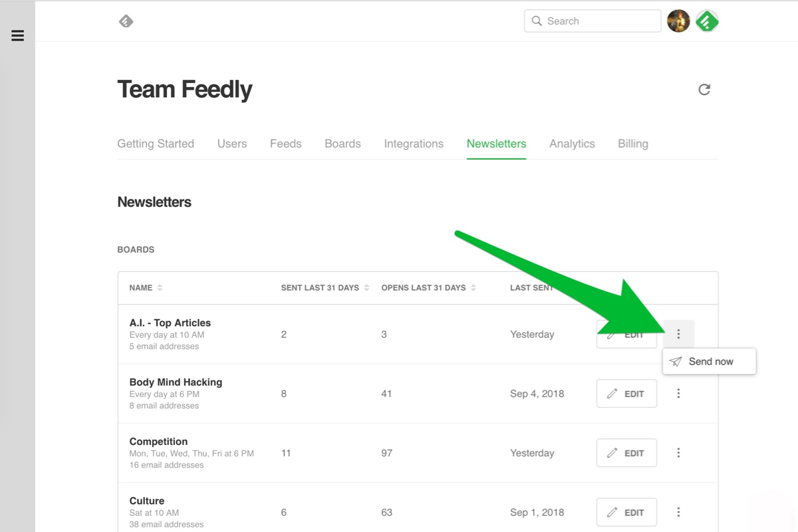Viewport: 798px width, 532px height.
Task: Sort by Name column arrows
Action: pos(160,288)
